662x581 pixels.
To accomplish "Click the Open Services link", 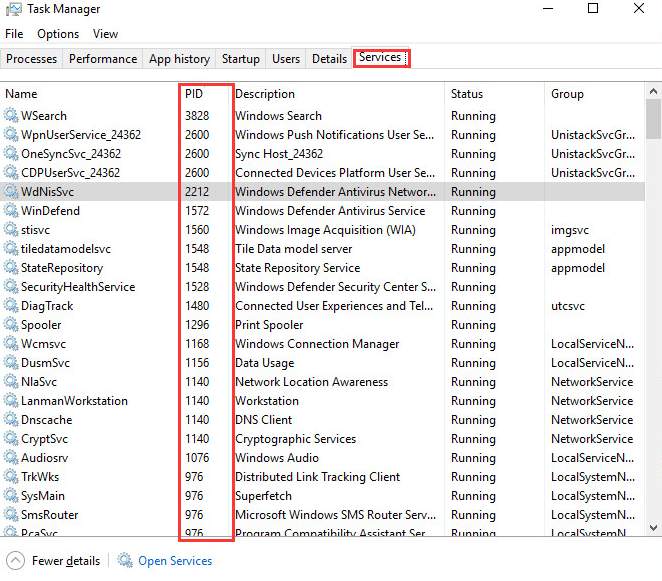I will pos(175,561).
